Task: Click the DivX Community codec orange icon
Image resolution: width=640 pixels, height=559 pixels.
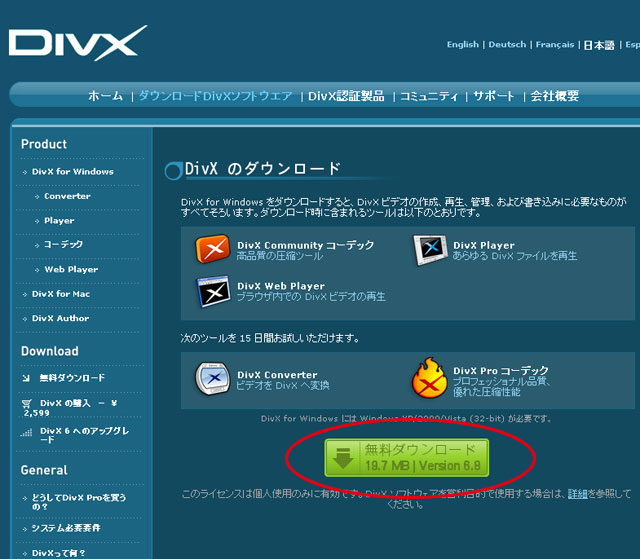Action: pyautogui.click(x=212, y=248)
